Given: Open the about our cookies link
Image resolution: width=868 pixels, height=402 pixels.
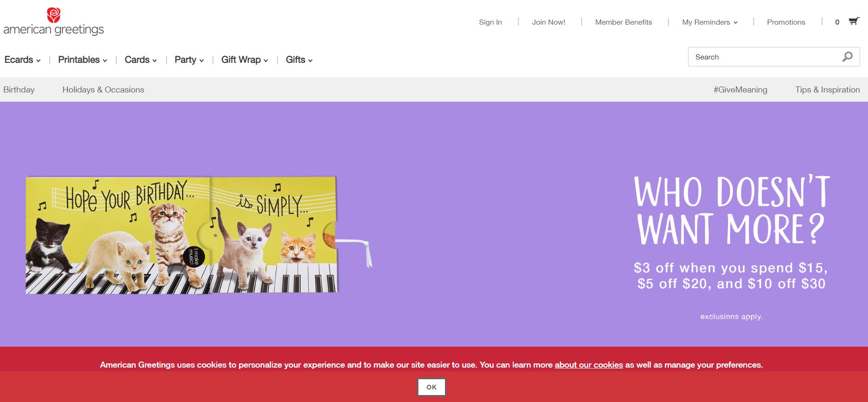Looking at the screenshot, I should tap(589, 365).
